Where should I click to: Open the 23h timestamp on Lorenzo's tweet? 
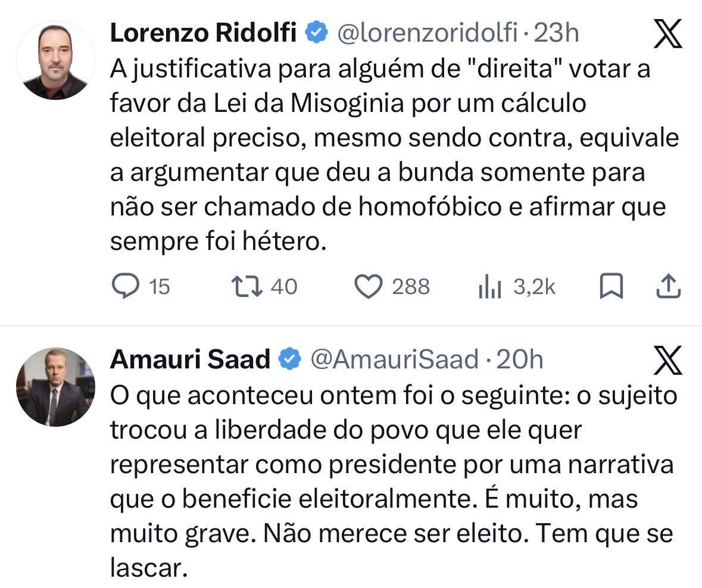pyautogui.click(x=556, y=34)
